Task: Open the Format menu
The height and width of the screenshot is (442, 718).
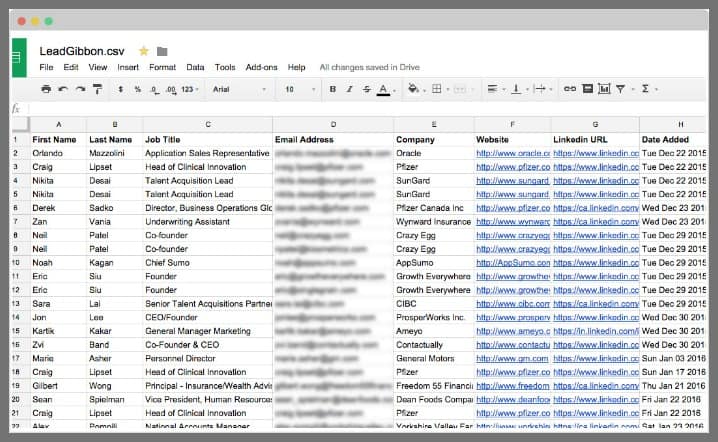Action: (162, 67)
